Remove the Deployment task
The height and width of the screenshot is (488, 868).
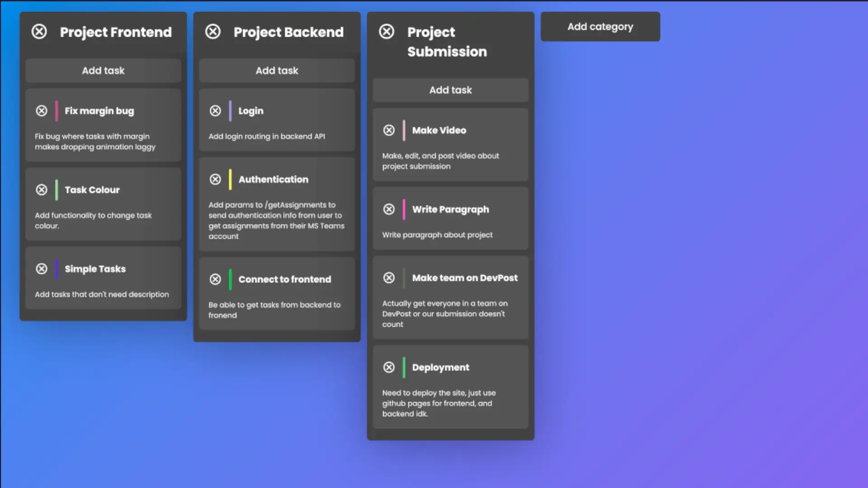click(x=389, y=367)
